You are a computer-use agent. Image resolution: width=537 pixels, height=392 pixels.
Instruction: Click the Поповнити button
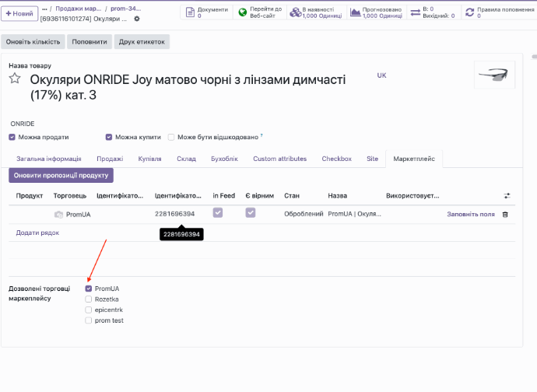[x=89, y=42]
